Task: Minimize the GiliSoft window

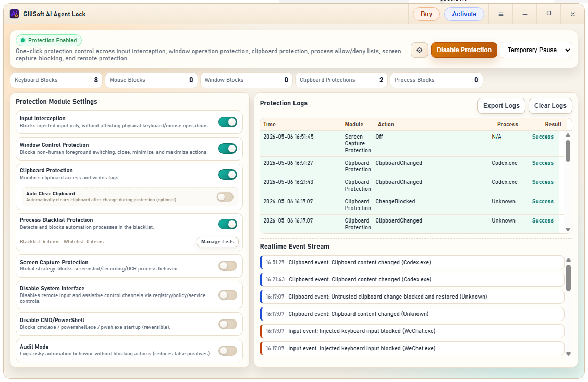Action: coord(524,14)
